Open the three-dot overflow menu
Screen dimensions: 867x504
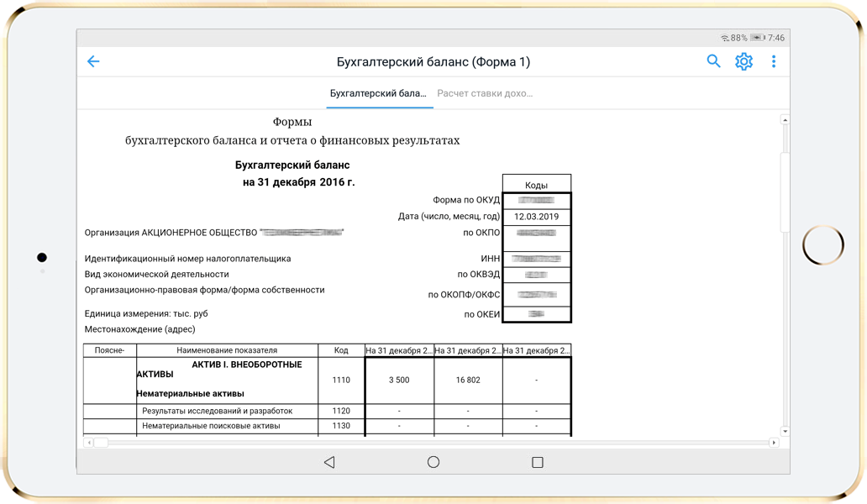point(774,61)
